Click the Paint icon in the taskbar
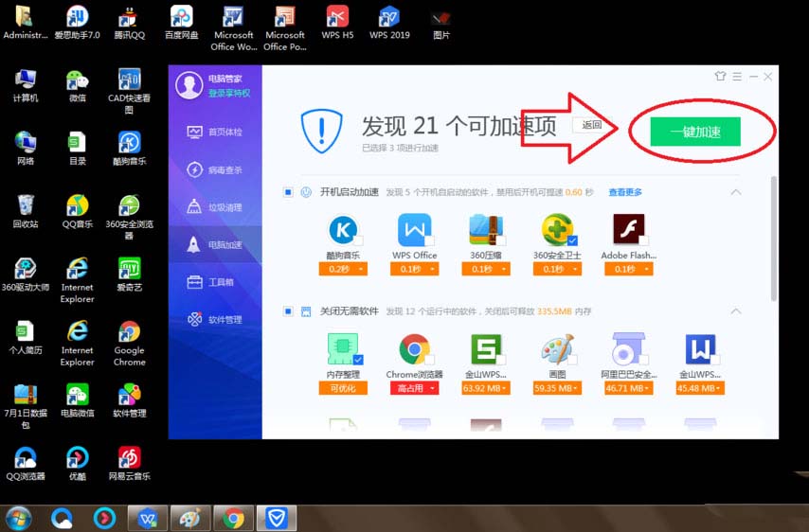 point(189,518)
